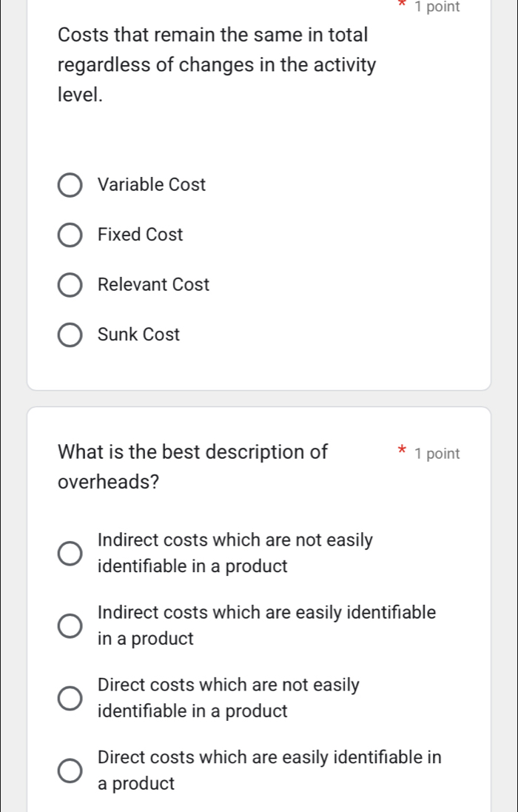
Task: Choose radio for indirect costs easily identifiable
Action: [x=70, y=625]
